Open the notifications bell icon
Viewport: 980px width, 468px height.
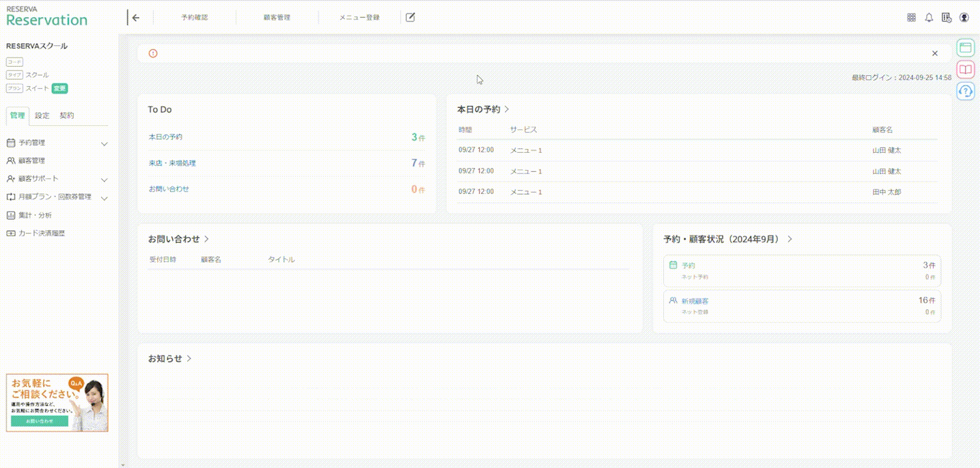[929, 18]
